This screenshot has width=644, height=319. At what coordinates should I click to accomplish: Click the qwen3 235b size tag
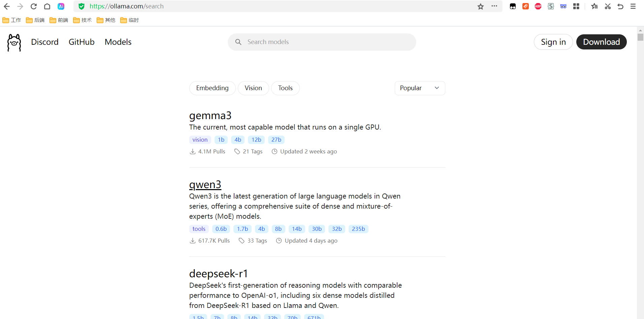tap(358, 229)
